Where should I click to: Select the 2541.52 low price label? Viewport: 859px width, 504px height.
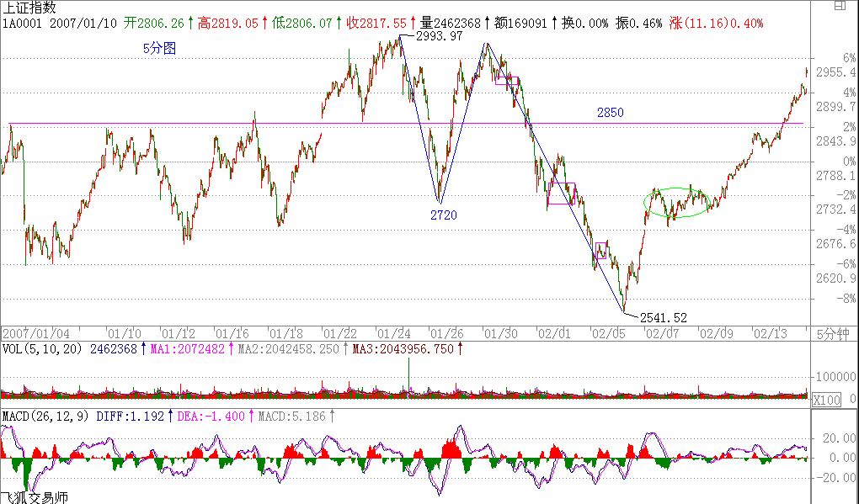[x=664, y=317]
